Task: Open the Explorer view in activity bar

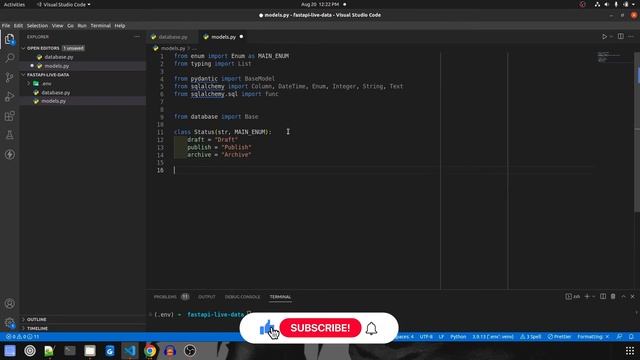Action: (10, 39)
